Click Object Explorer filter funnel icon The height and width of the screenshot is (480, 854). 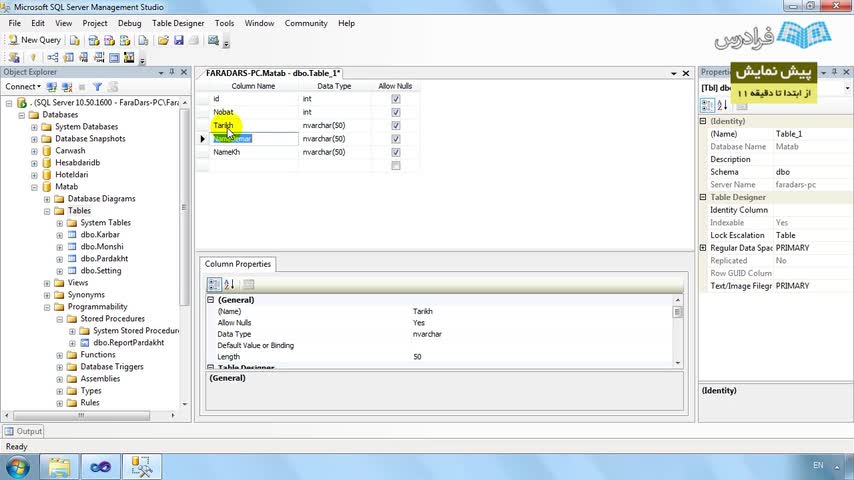tap(97, 87)
